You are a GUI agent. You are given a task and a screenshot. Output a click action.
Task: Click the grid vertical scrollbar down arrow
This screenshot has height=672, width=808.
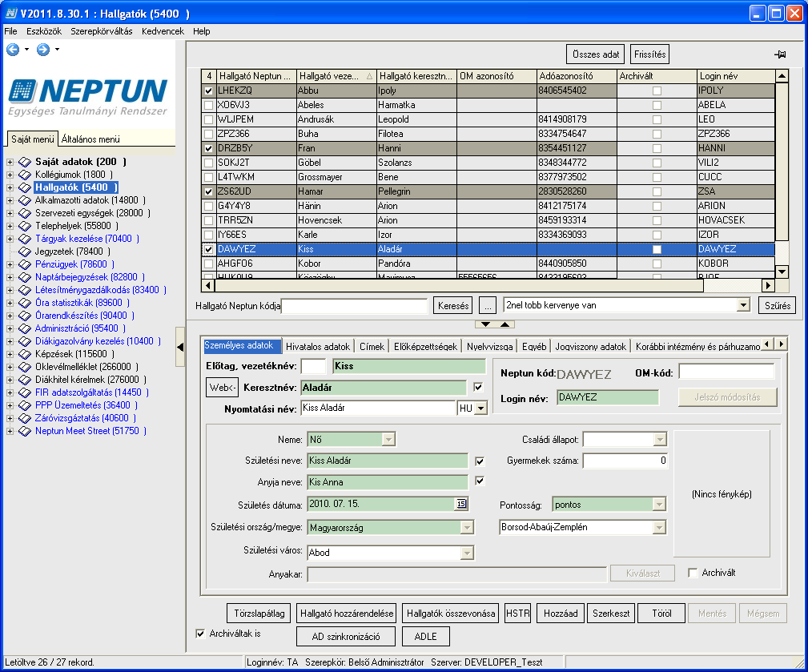point(782,272)
